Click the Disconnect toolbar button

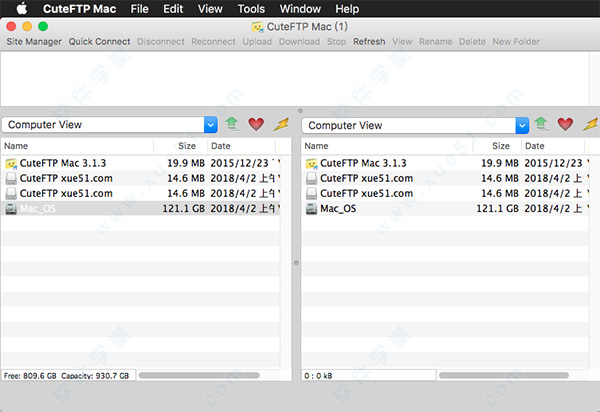coord(161,41)
